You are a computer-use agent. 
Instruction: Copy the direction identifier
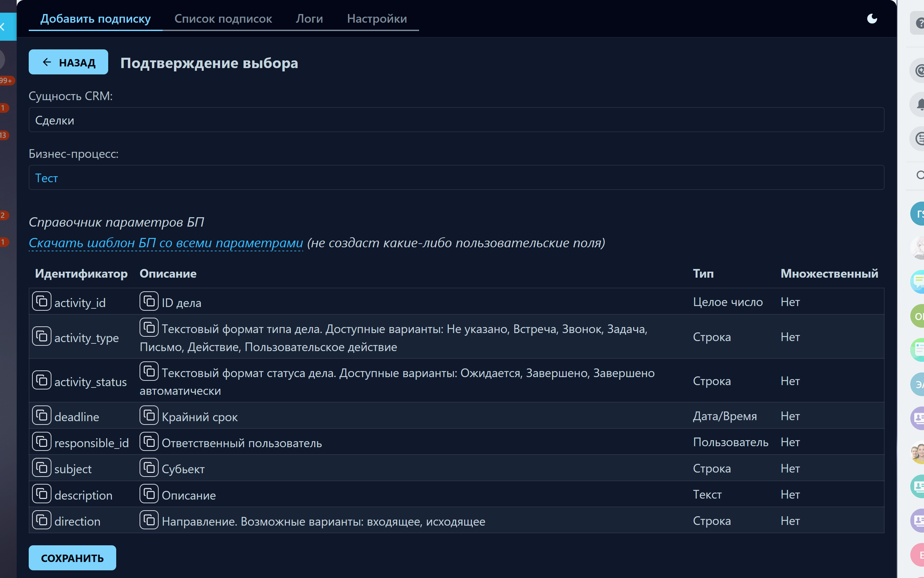(x=41, y=520)
